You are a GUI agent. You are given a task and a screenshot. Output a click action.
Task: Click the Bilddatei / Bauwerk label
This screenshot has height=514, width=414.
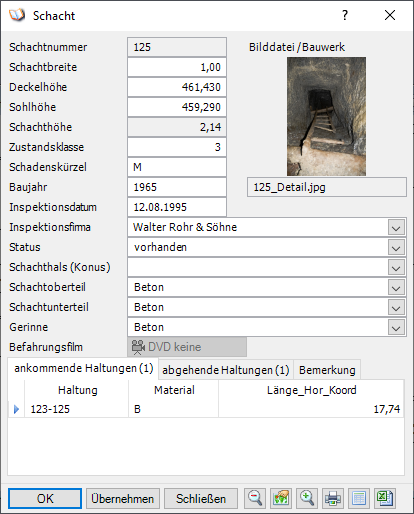coord(297,47)
